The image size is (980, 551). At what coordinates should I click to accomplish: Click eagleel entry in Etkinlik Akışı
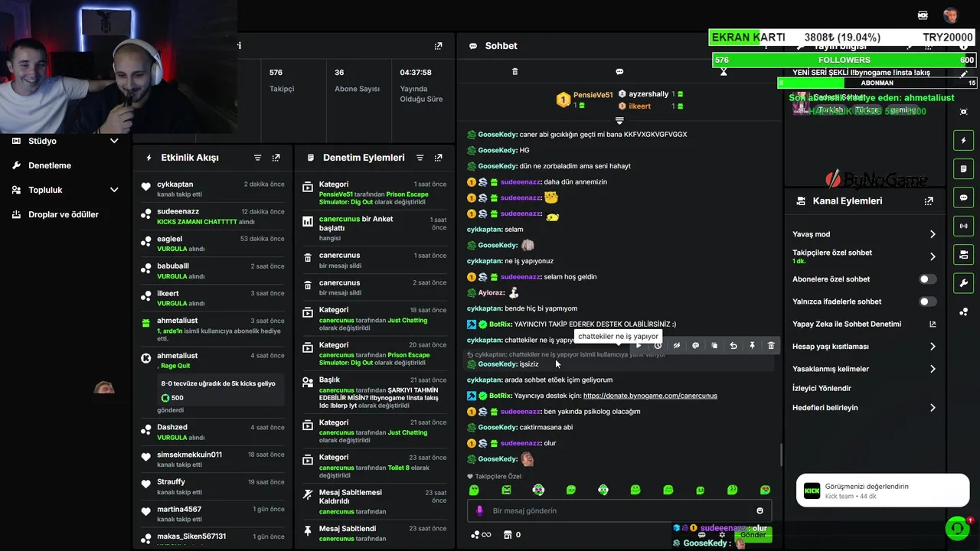[213, 243]
